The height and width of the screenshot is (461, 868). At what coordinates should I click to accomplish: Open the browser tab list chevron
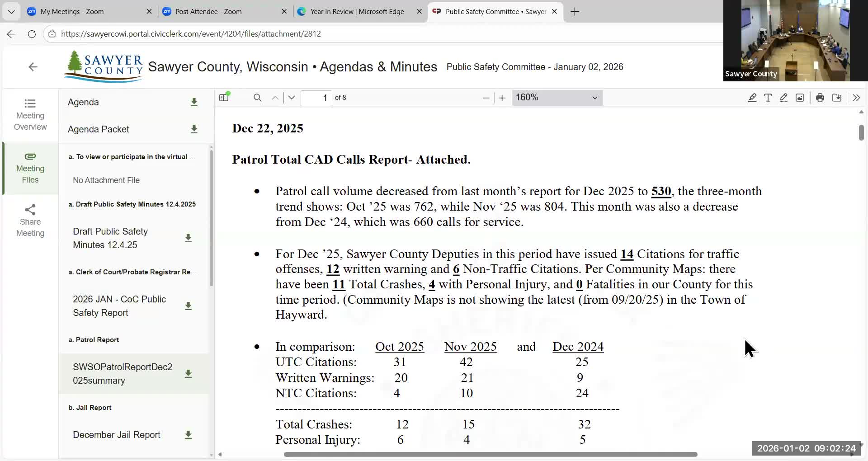tap(11, 12)
